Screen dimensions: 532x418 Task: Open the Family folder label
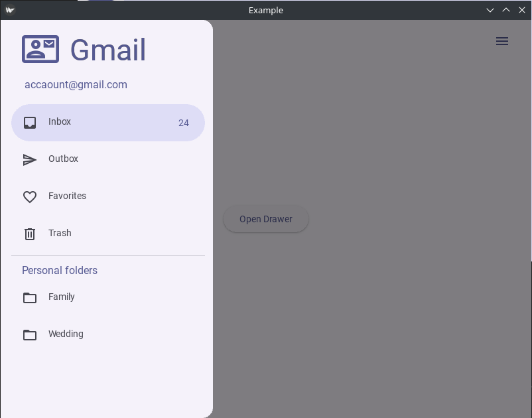coord(62,297)
